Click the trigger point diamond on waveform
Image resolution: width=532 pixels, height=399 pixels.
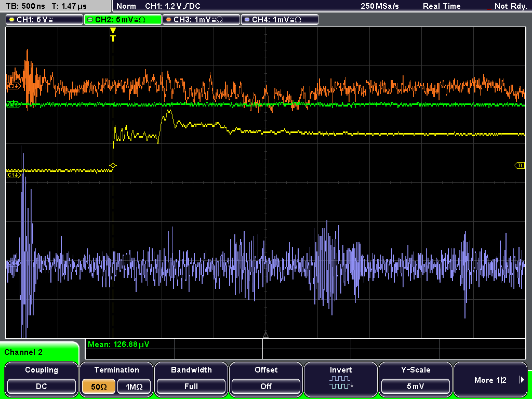click(113, 166)
